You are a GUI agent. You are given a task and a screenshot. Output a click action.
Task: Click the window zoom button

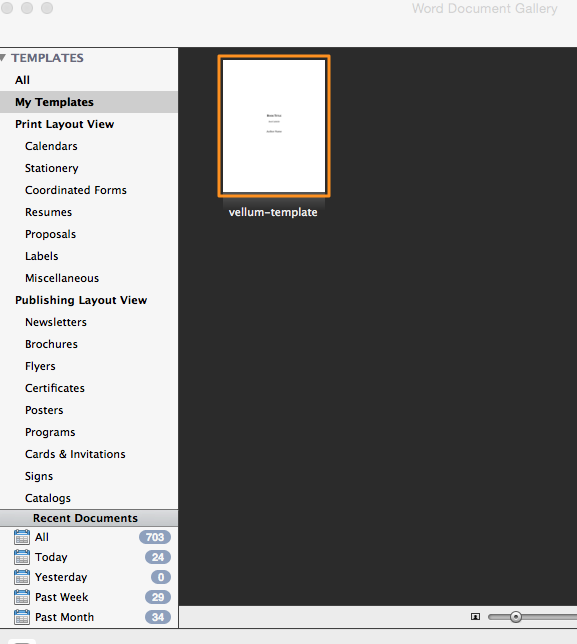(47, 8)
